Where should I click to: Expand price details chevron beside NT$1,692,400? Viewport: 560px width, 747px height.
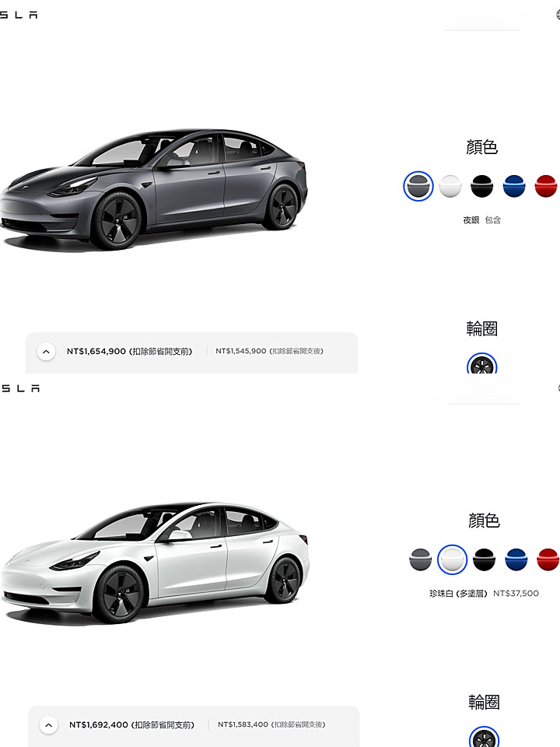point(48,725)
